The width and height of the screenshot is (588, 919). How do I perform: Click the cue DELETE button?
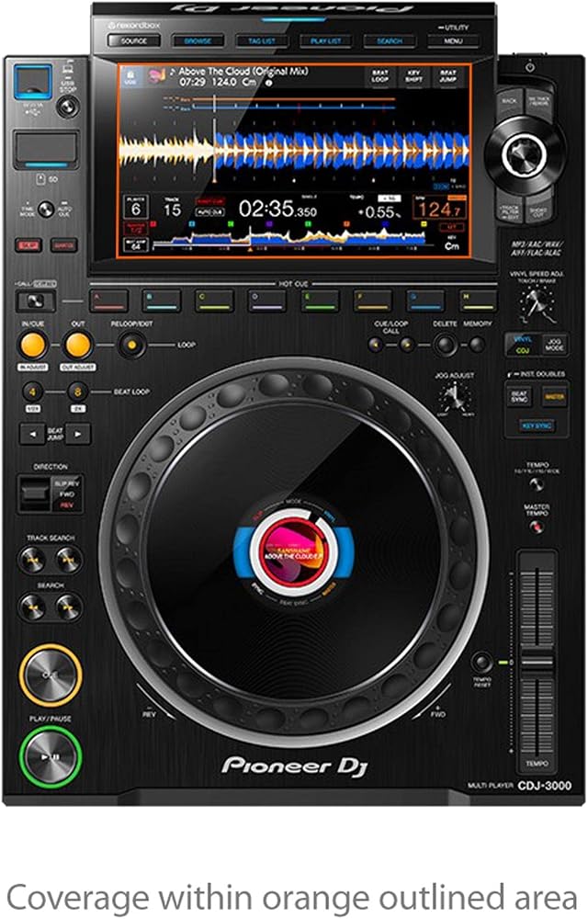click(445, 345)
